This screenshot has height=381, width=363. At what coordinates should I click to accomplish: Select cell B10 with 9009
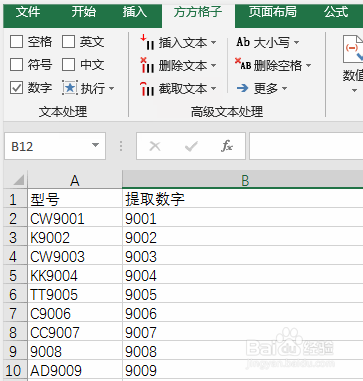(x=243, y=370)
